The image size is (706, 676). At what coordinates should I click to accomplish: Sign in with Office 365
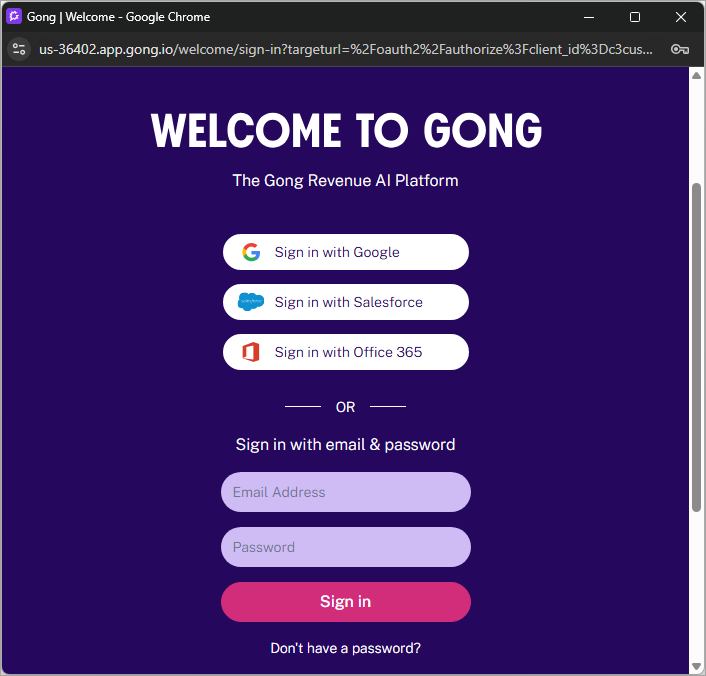click(x=346, y=352)
